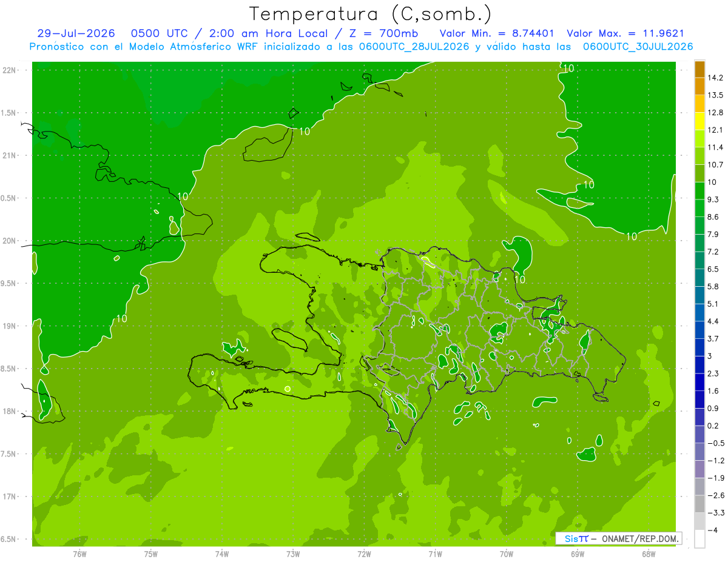Image resolution: width=728 pixels, height=562 pixels.
Task: Click the '73W' longitude axis label
Action: (x=293, y=554)
